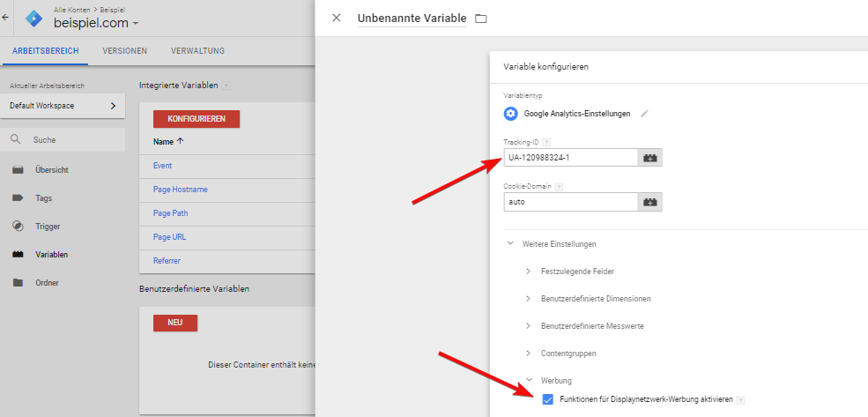This screenshot has height=417, width=868.
Task: Click the Google Analytics-Einstellungen gear icon
Action: pyautogui.click(x=510, y=114)
